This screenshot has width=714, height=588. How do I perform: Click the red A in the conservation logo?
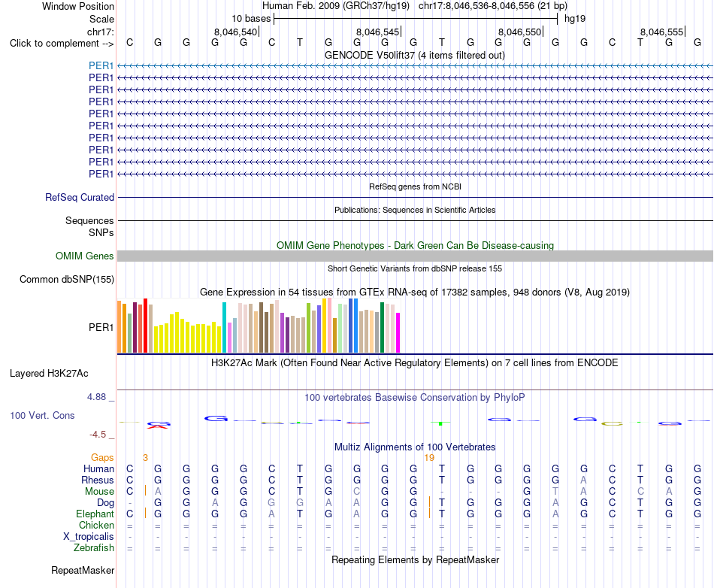click(x=158, y=427)
